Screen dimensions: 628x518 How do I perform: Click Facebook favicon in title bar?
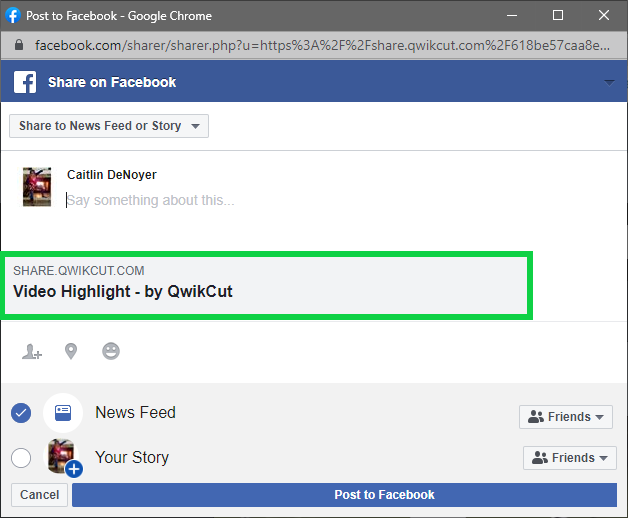coord(13,16)
